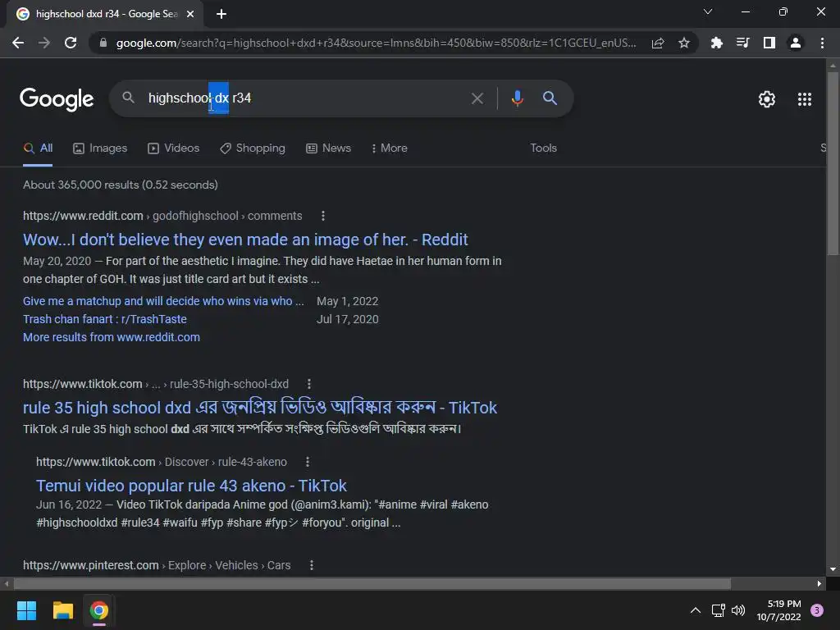Open the search Tools option
The width and height of the screenshot is (840, 630).
click(543, 148)
